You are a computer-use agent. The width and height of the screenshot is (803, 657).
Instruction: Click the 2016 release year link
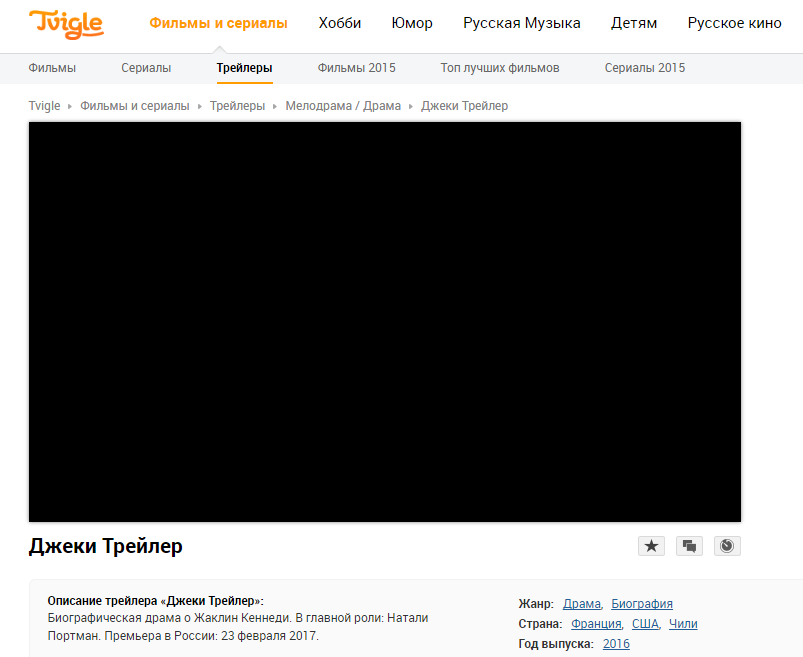coord(616,644)
